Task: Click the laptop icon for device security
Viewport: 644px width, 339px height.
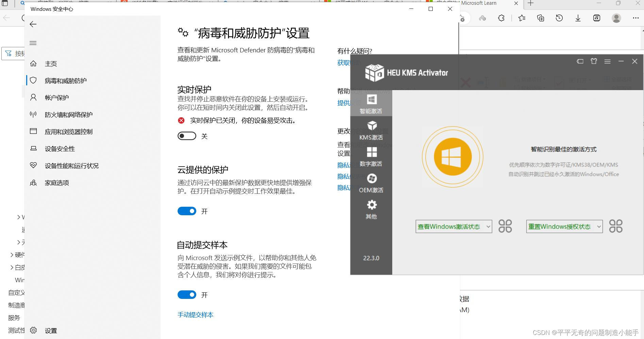Action: tap(33, 148)
